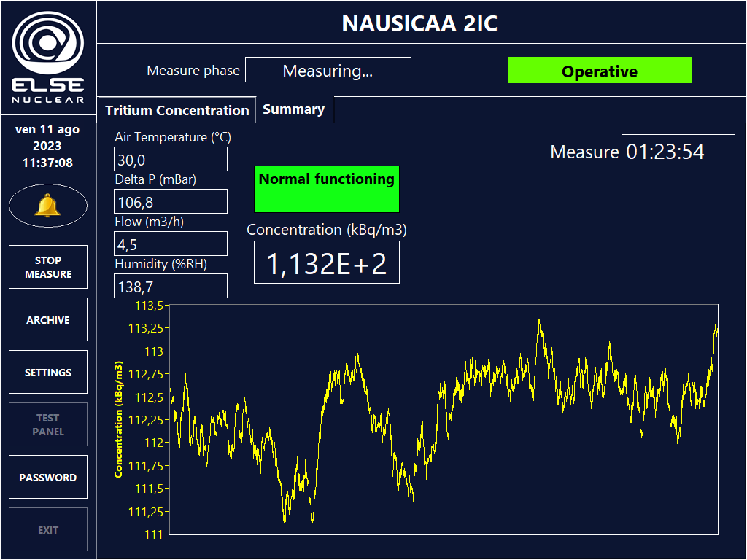Click the Delta P value field
This screenshot has width=747, height=560.
(x=171, y=202)
